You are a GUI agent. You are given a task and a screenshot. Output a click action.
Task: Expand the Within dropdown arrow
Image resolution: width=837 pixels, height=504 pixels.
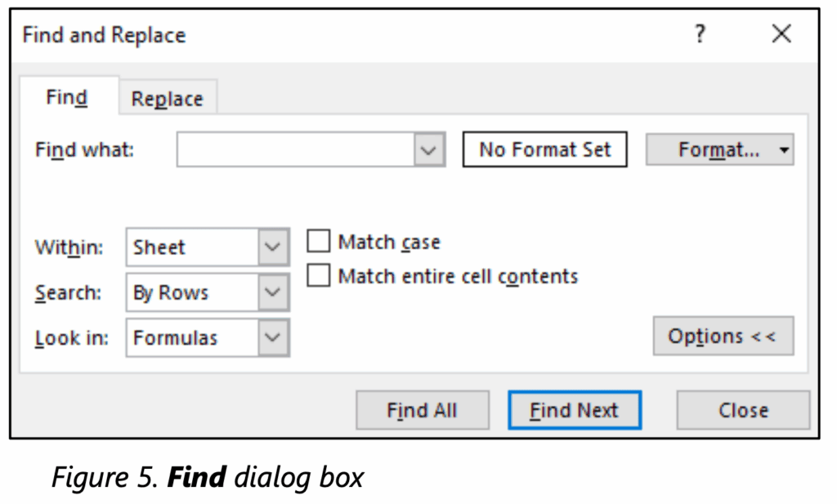pos(274,248)
